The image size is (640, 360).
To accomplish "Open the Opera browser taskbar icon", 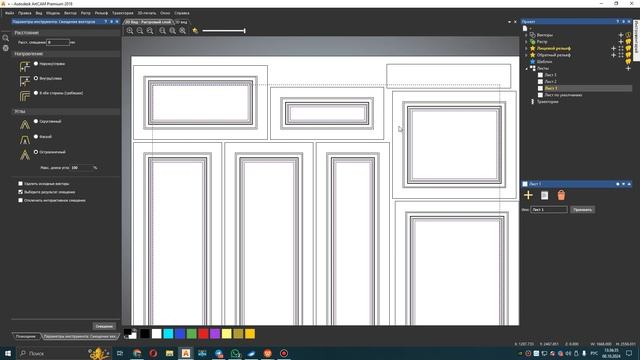I will tap(153, 353).
